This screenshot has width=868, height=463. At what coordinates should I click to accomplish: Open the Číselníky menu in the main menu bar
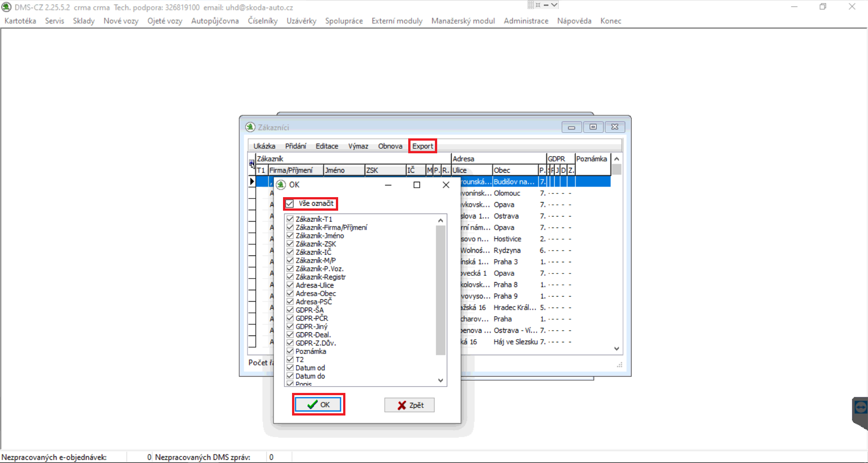pos(262,21)
